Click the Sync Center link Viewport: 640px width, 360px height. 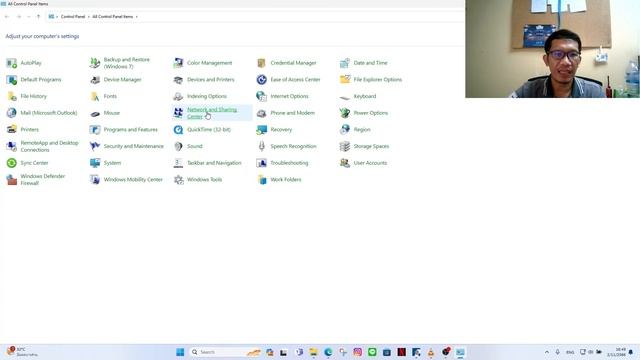[34, 163]
